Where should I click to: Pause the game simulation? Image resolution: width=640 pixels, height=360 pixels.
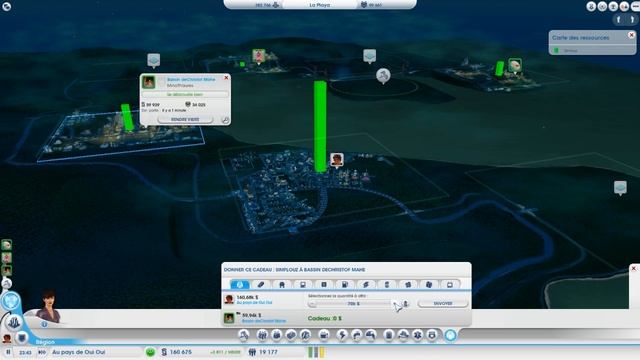pos(8,352)
